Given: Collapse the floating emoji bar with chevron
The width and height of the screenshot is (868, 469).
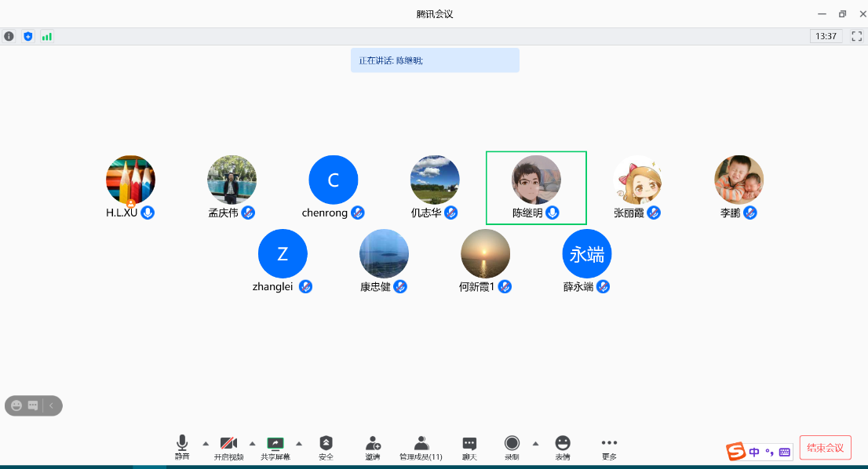Looking at the screenshot, I should [x=52, y=405].
